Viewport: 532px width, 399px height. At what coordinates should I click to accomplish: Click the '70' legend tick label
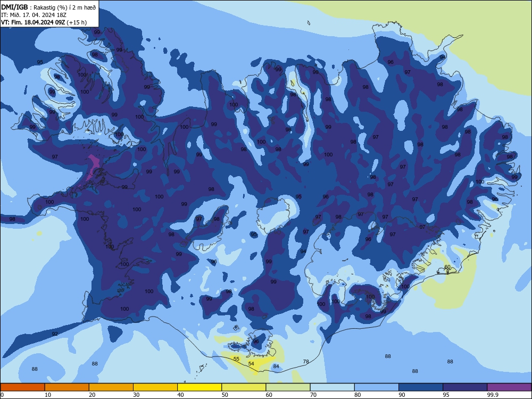click(x=313, y=395)
